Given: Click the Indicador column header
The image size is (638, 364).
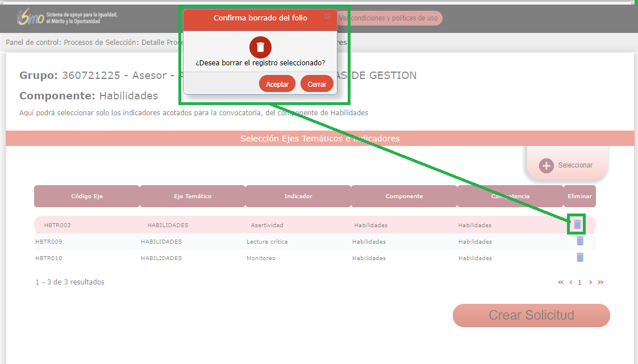Looking at the screenshot, I should pos(298,196).
